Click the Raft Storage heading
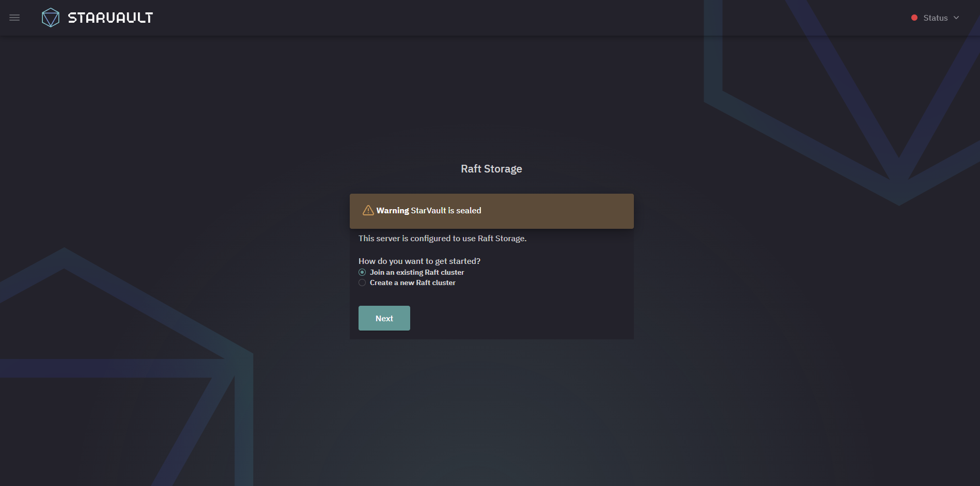Image resolution: width=980 pixels, height=486 pixels. click(x=491, y=169)
